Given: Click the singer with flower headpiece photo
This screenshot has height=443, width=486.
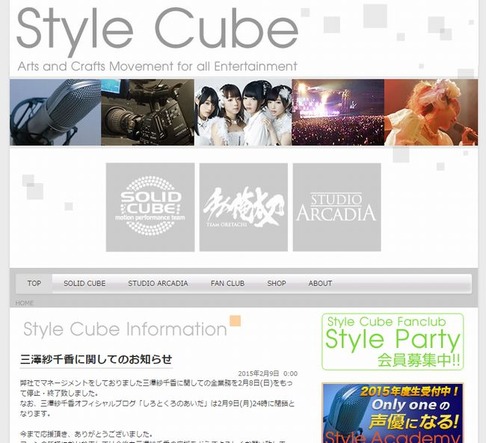Looking at the screenshot, I should click(x=431, y=112).
